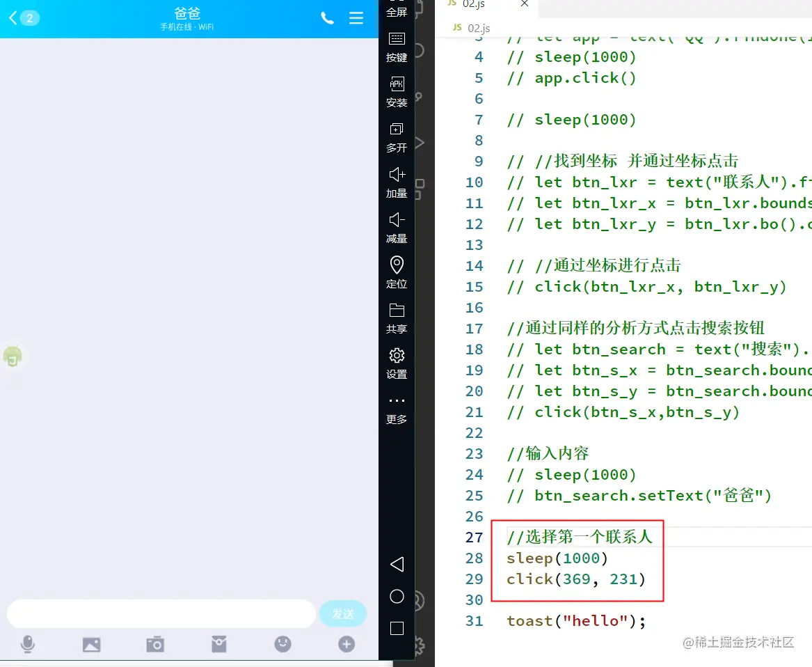
Task: Open the 共享 shared folder tool
Action: pos(397,319)
